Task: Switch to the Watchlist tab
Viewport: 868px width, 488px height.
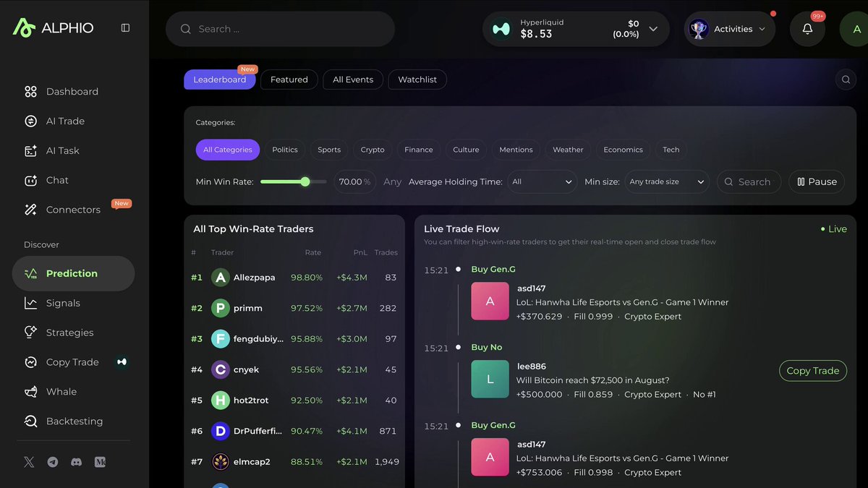Action: click(417, 80)
